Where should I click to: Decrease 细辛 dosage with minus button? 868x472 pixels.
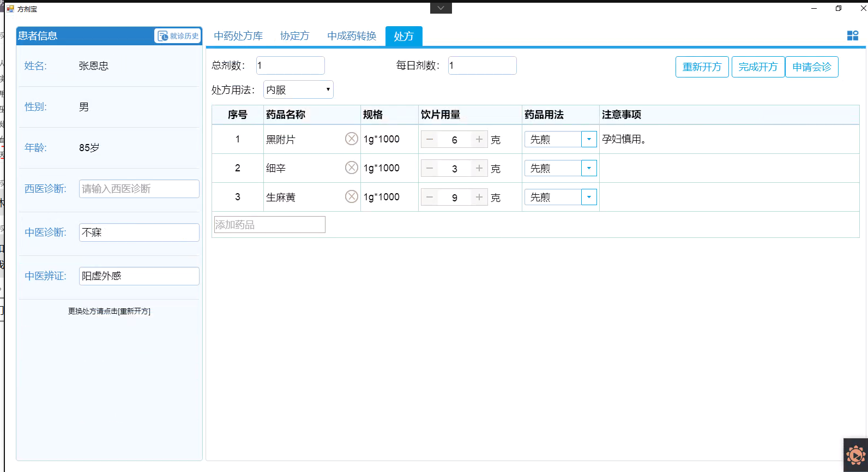click(x=430, y=168)
